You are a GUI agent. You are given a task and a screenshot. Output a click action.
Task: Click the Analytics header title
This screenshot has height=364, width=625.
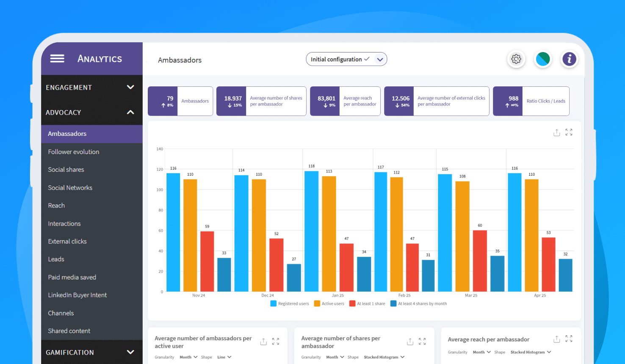point(100,59)
